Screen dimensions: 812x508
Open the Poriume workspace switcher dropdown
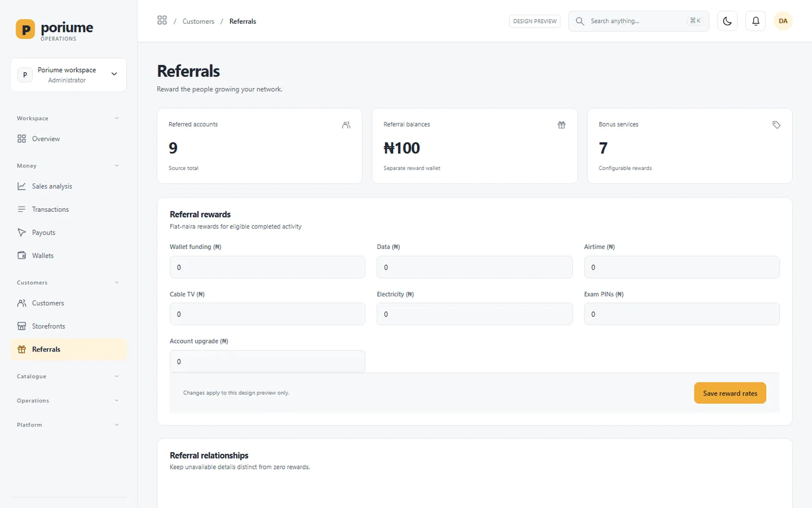(69, 75)
